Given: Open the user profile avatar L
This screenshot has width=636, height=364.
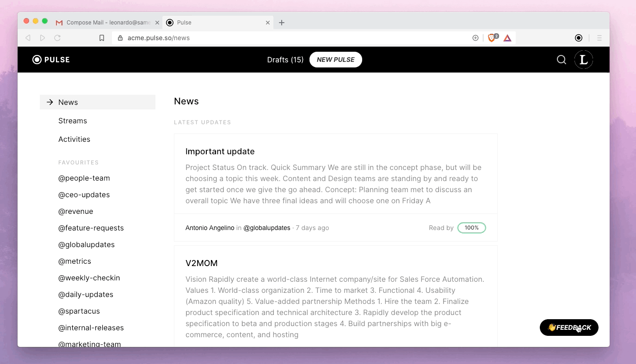Looking at the screenshot, I should (x=583, y=60).
